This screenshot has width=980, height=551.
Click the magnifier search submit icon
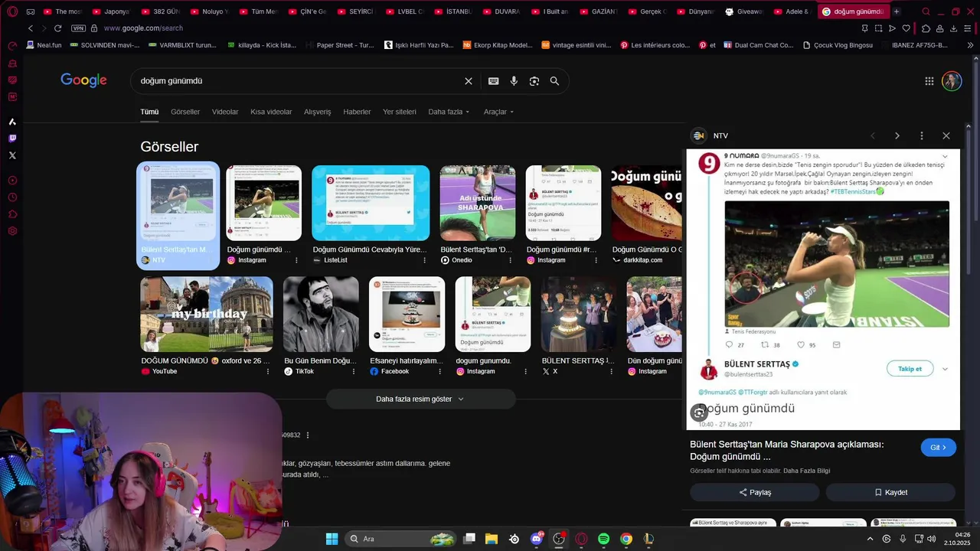554,81
